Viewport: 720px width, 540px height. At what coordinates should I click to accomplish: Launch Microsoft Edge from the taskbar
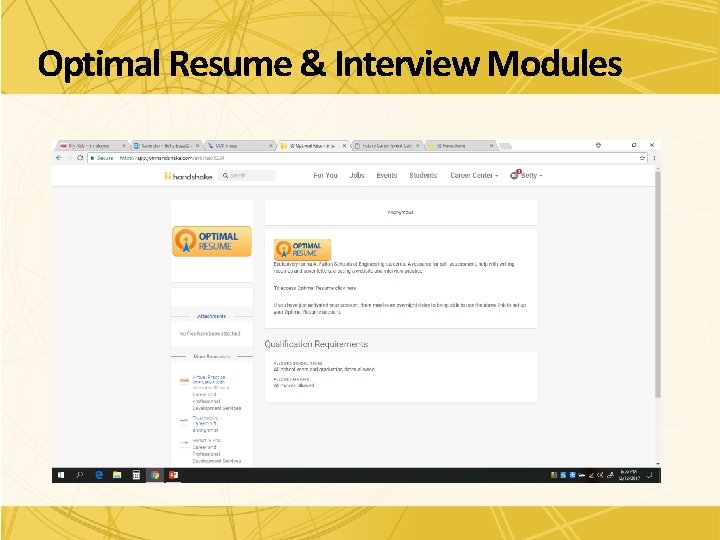[99, 475]
